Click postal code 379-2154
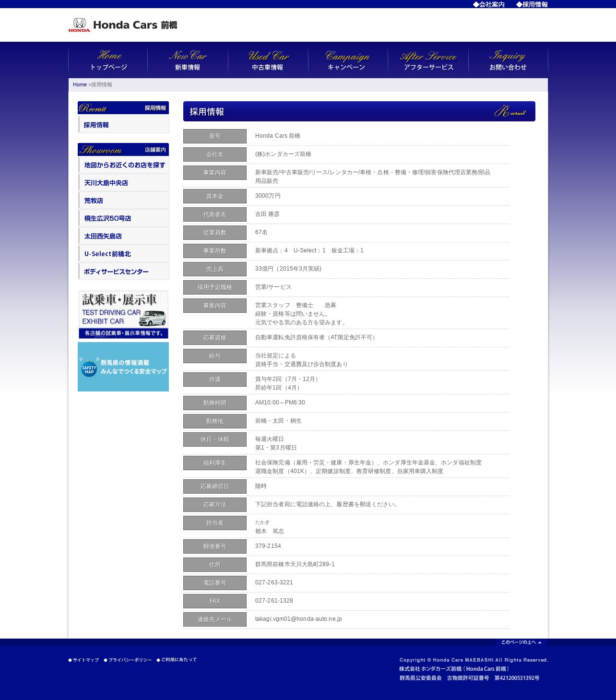This screenshot has height=700, width=616. [268, 546]
